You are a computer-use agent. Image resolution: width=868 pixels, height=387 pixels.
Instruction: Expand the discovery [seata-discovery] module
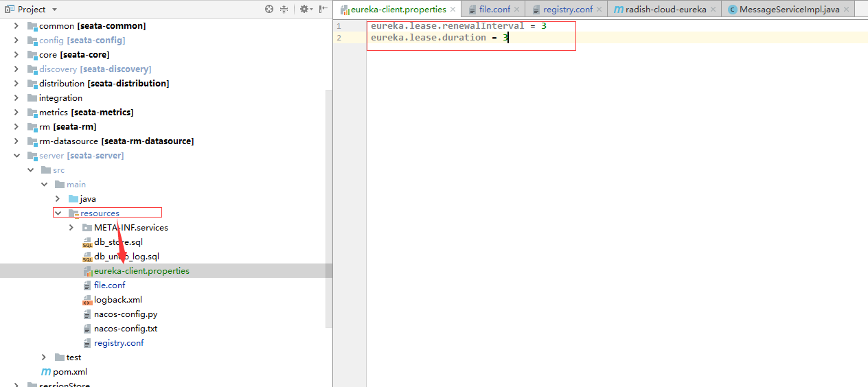[x=16, y=69]
